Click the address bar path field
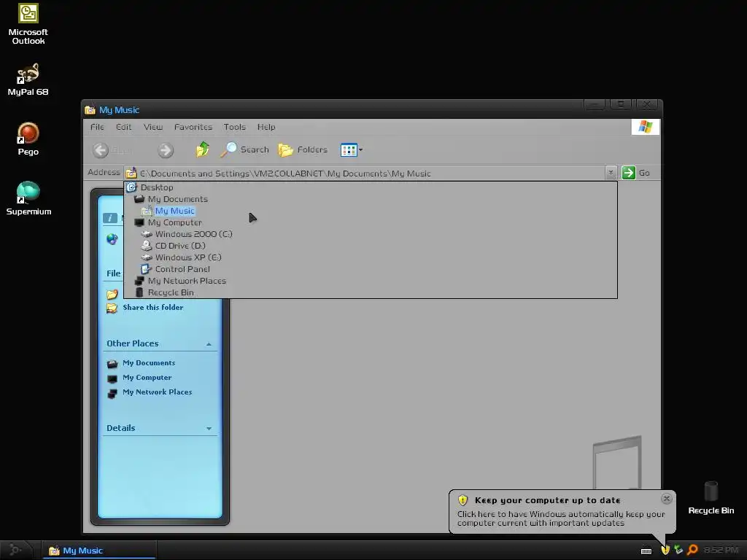Image resolution: width=747 pixels, height=560 pixels. (365, 173)
